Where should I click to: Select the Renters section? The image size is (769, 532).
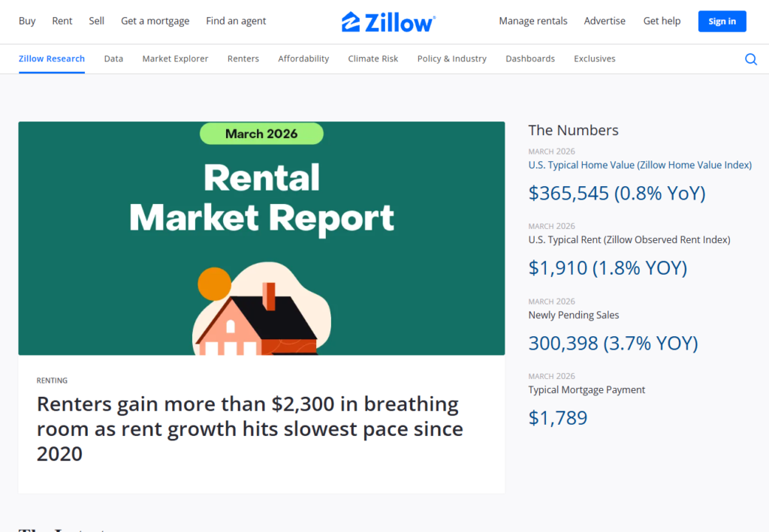tap(243, 58)
